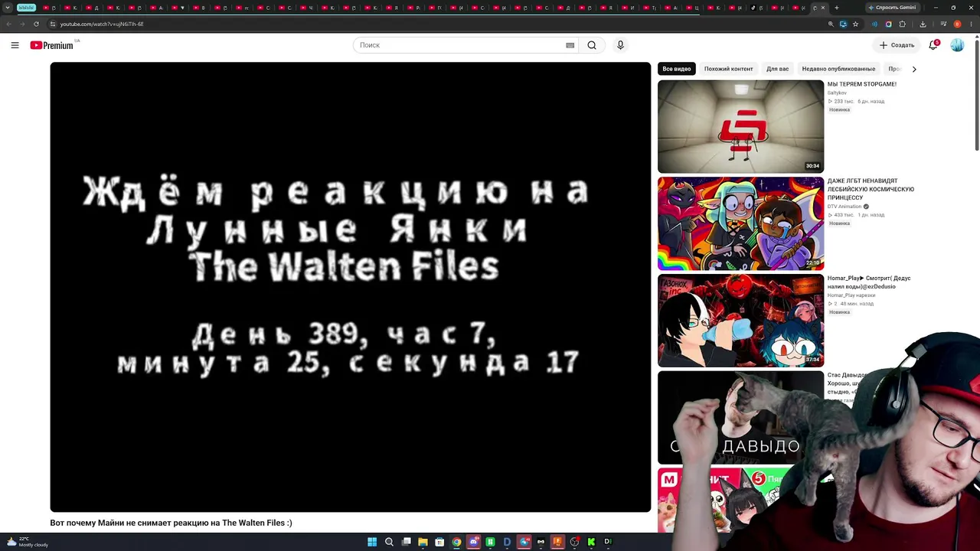The width and height of the screenshot is (980, 551).
Task: Open Windows taskbar search
Action: (x=389, y=542)
